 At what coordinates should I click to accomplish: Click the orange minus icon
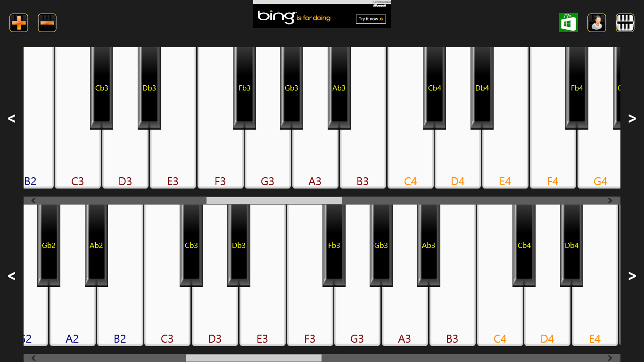point(47,23)
